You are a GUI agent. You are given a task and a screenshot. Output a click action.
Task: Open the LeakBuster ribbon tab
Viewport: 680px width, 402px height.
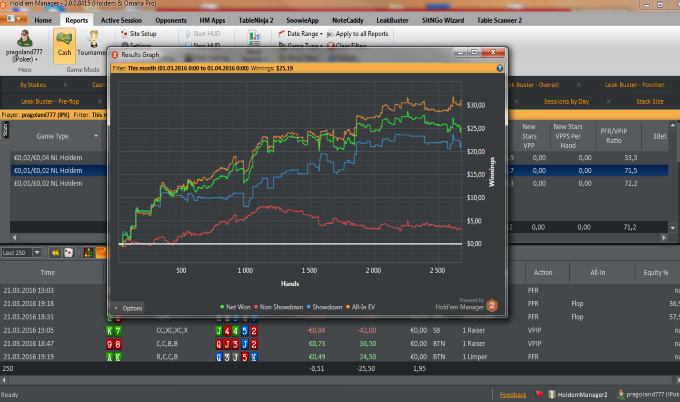392,20
